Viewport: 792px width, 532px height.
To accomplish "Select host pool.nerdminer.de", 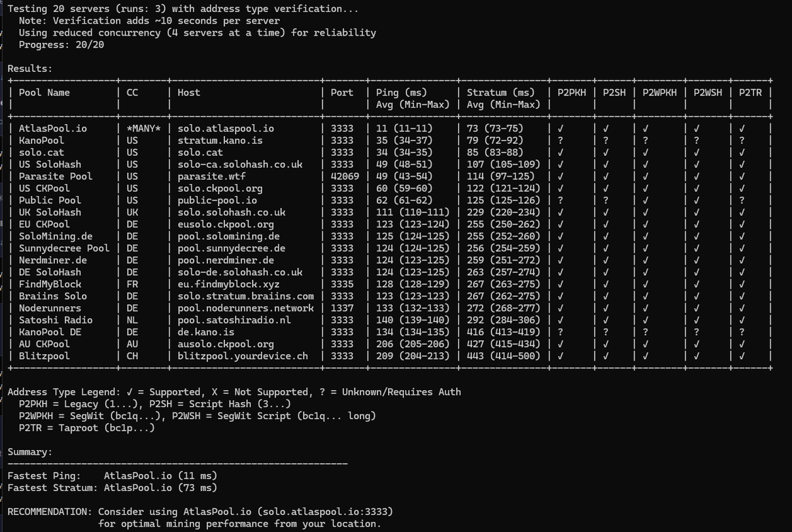I will [x=226, y=260].
